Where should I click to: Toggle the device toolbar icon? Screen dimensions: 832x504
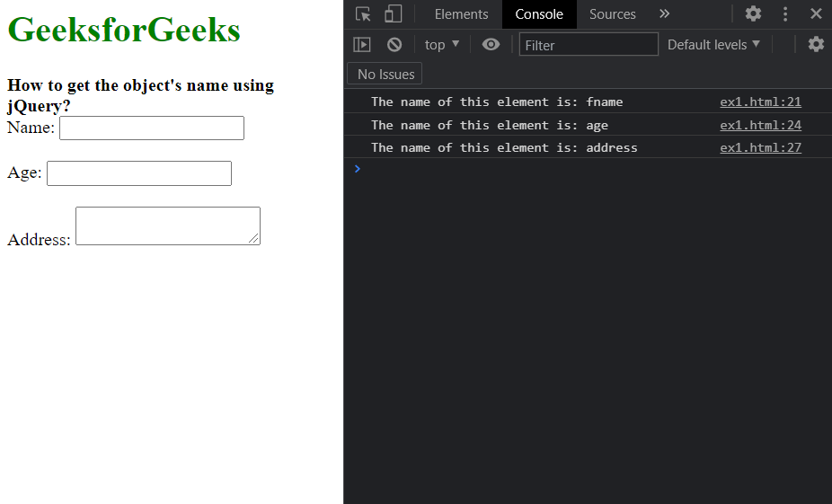[x=394, y=14]
